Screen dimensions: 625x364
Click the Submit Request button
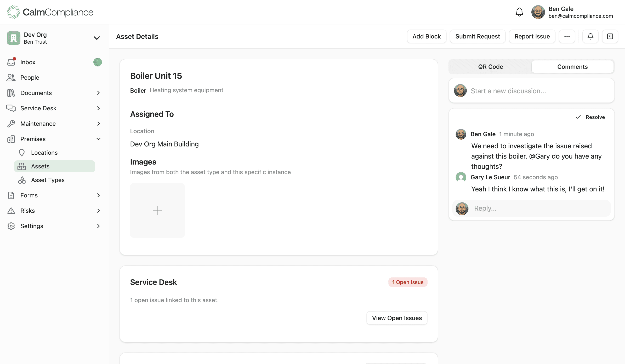pos(478,36)
